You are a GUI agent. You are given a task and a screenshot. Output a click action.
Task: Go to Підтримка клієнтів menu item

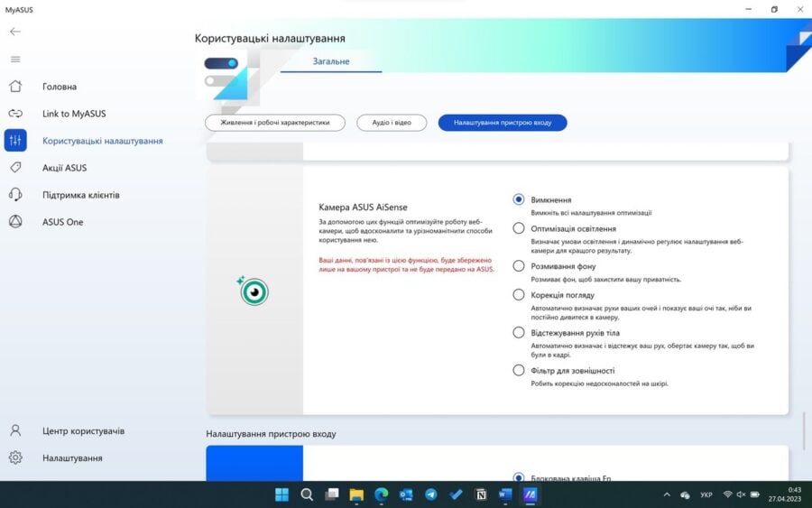point(81,195)
